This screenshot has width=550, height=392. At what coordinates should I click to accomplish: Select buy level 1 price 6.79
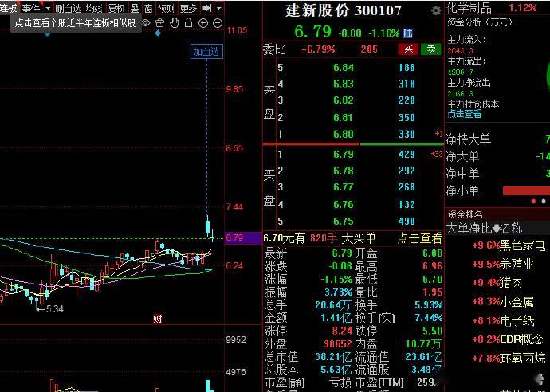click(344, 155)
